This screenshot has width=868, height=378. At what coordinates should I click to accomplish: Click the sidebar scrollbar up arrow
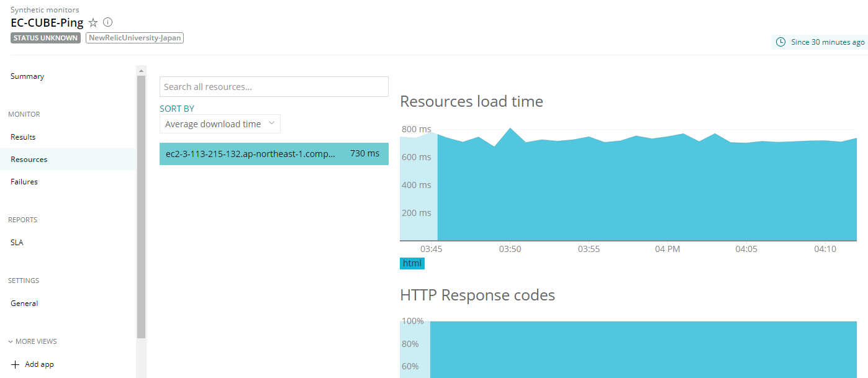(x=142, y=70)
